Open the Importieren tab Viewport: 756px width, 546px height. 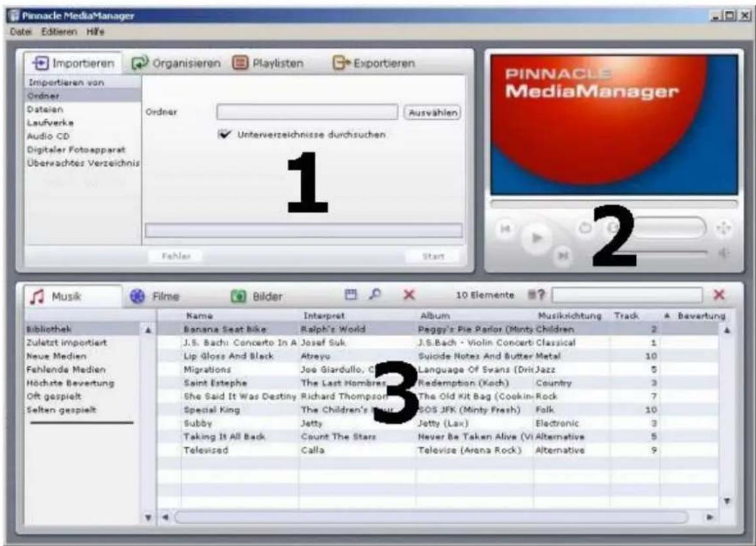73,63
